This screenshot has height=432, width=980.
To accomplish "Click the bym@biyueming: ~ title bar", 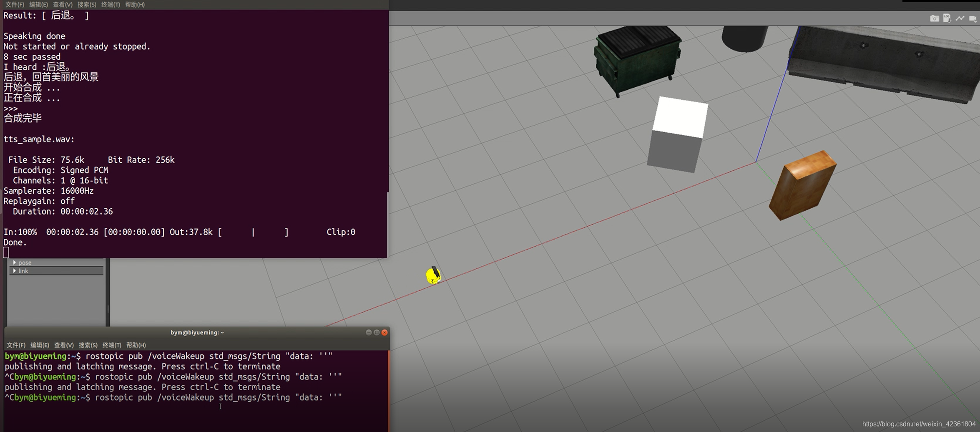I will pyautogui.click(x=197, y=333).
